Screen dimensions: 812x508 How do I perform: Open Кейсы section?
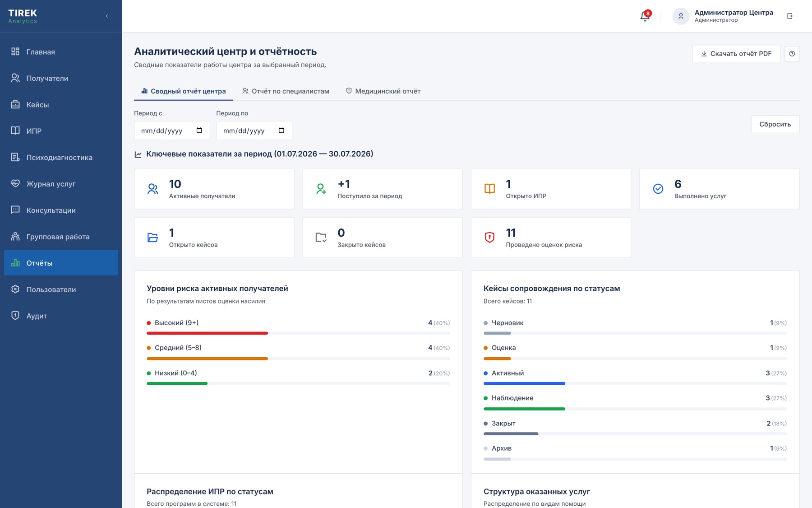click(61, 105)
